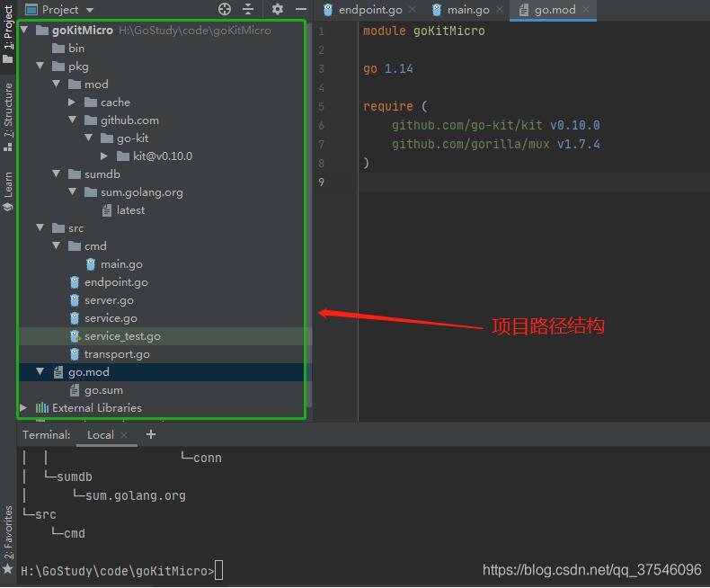This screenshot has height=588, width=710.
Task: Expand External Libraries node
Action: (x=23, y=408)
